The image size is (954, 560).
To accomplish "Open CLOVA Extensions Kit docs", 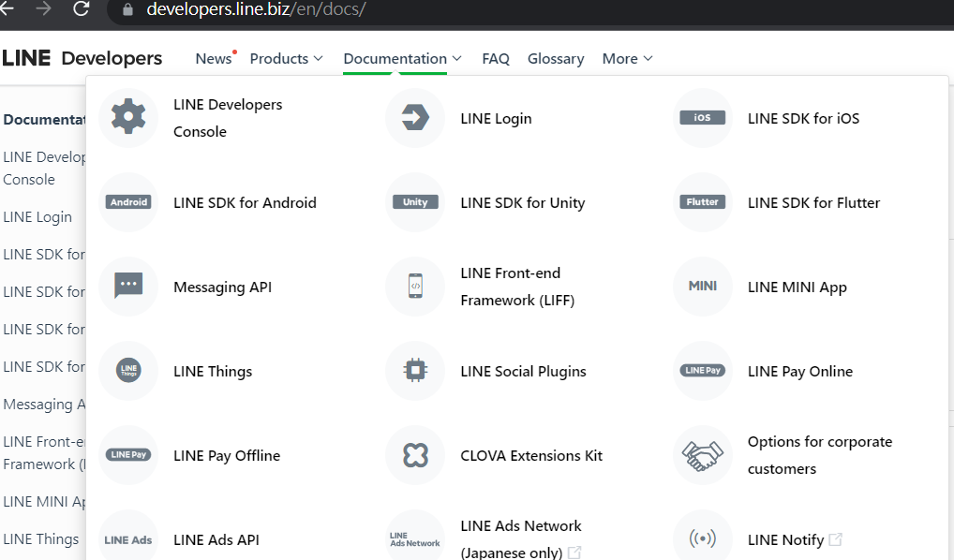I will pos(531,455).
